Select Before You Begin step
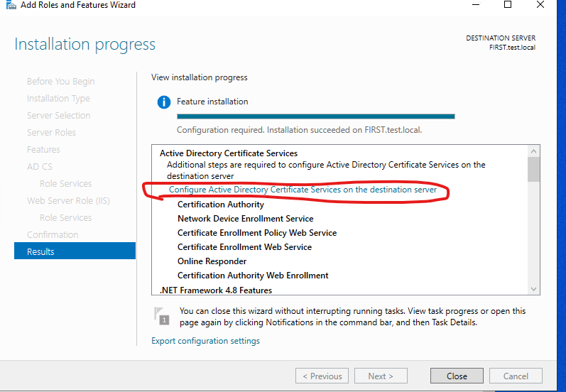The width and height of the screenshot is (566, 392). [60, 82]
